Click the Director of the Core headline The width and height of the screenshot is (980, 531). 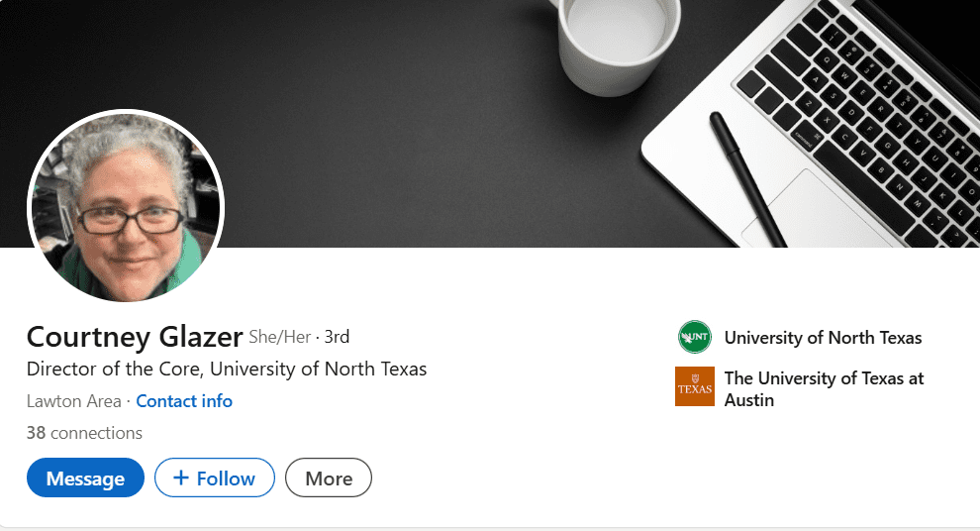point(227,369)
